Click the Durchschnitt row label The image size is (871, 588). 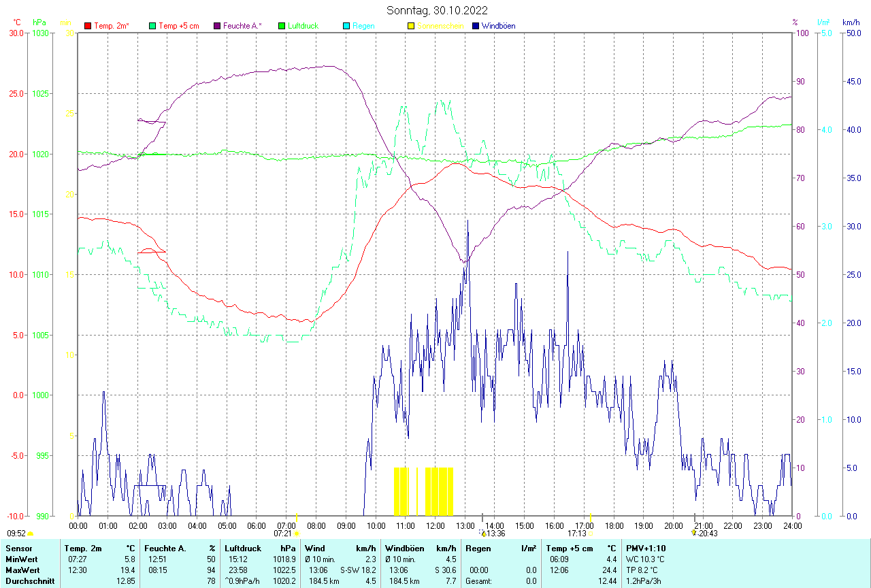click(30, 581)
